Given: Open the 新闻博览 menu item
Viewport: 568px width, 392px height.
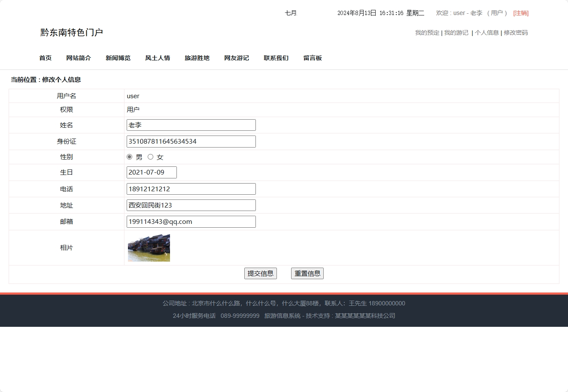Looking at the screenshot, I should tap(118, 58).
